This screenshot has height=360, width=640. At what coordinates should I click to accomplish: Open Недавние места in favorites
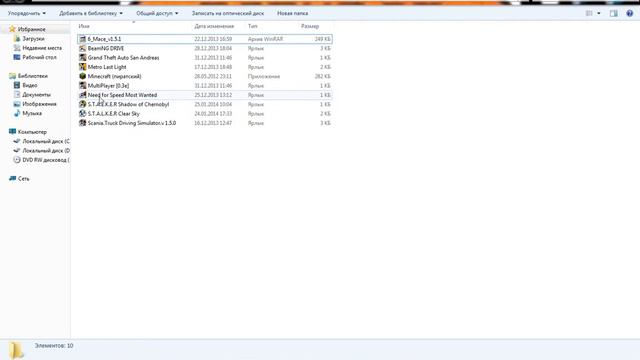coord(42,48)
